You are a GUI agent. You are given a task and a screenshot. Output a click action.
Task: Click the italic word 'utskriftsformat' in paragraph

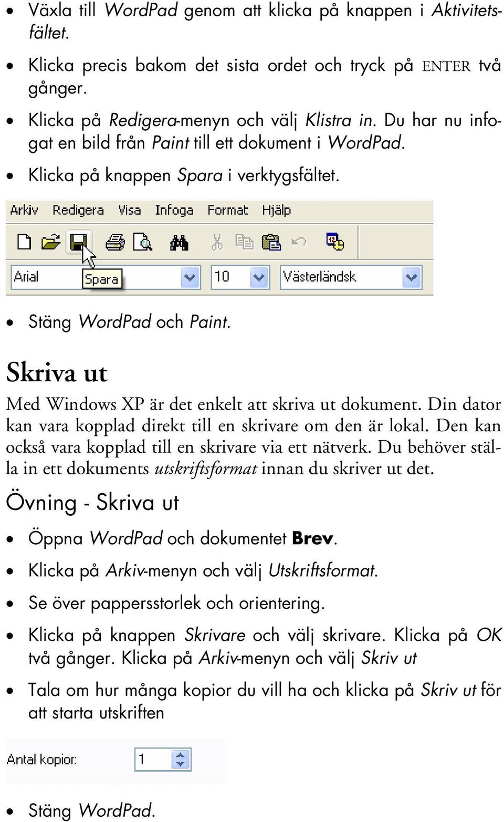(x=205, y=469)
